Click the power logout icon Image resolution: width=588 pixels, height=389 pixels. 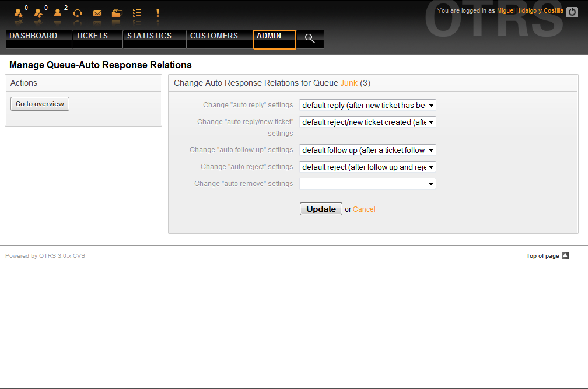[572, 12]
